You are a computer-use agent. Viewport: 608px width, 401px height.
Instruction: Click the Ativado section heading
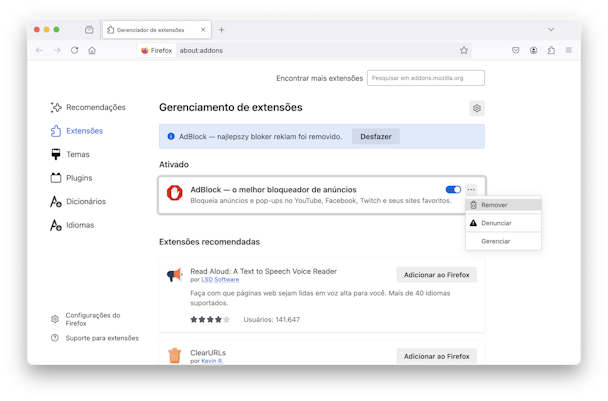point(174,164)
